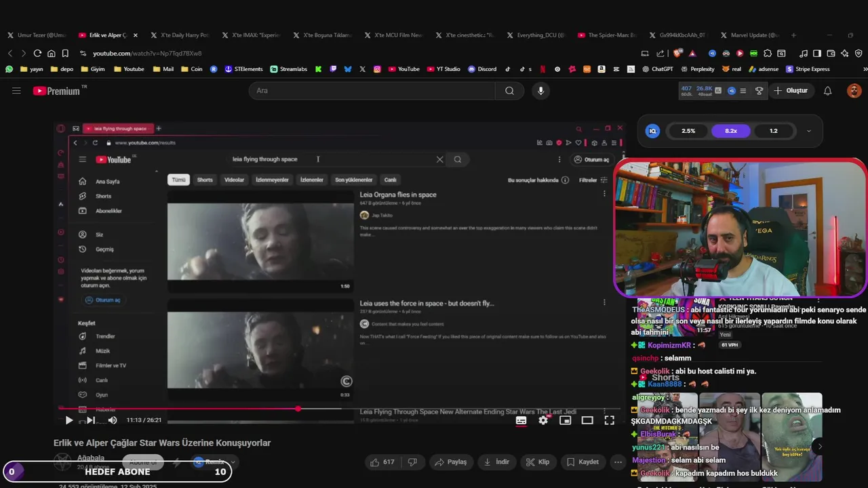The image size is (868, 488).
Task: Click the Paylaş share button
Action: click(x=450, y=462)
